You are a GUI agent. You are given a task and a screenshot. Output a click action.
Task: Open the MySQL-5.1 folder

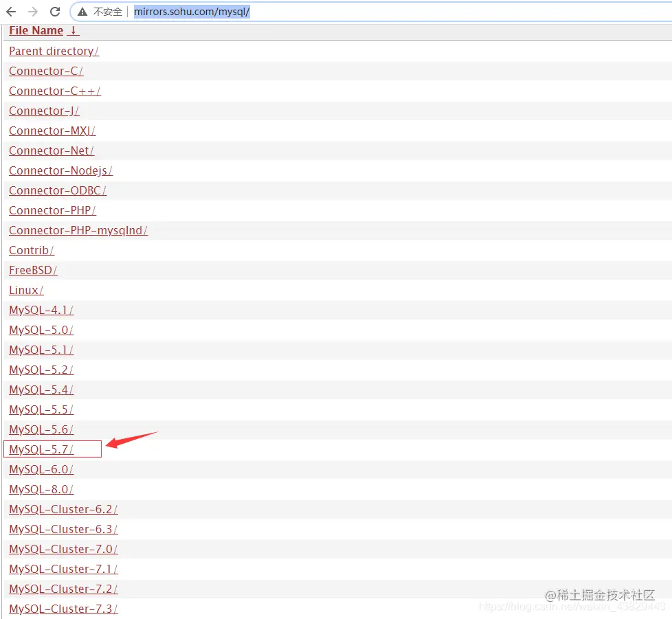[x=41, y=350]
